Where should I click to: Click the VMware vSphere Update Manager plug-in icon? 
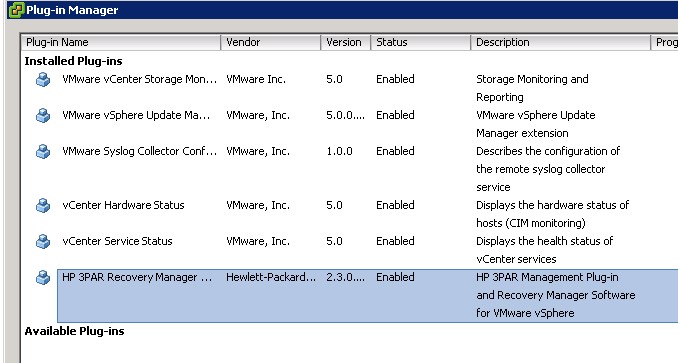[x=43, y=115]
